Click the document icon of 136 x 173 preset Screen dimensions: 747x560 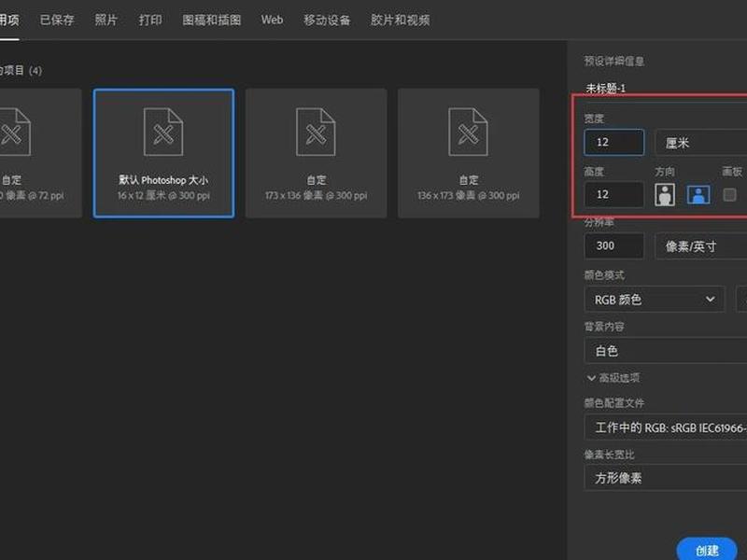[468, 132]
